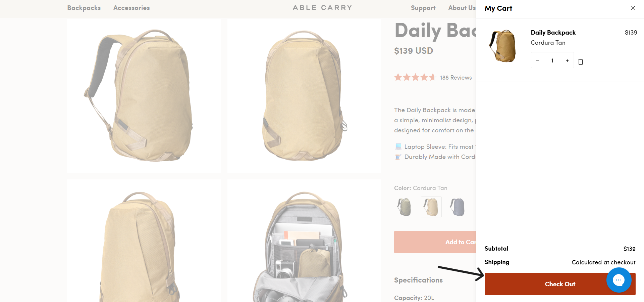The image size is (644, 302).
Task: Decrease Daily Backpack quantity with minus
Action: click(537, 60)
